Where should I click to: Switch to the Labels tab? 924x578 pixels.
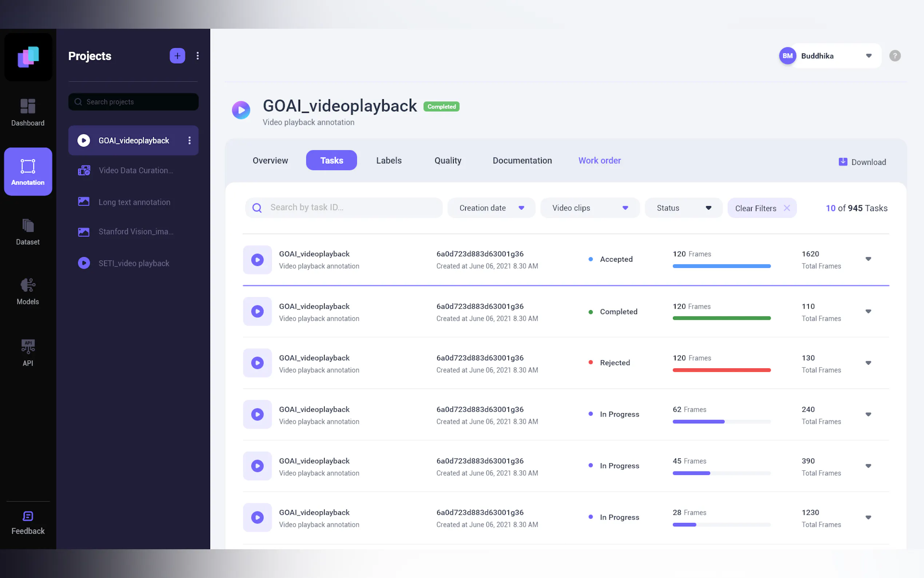[x=389, y=161]
